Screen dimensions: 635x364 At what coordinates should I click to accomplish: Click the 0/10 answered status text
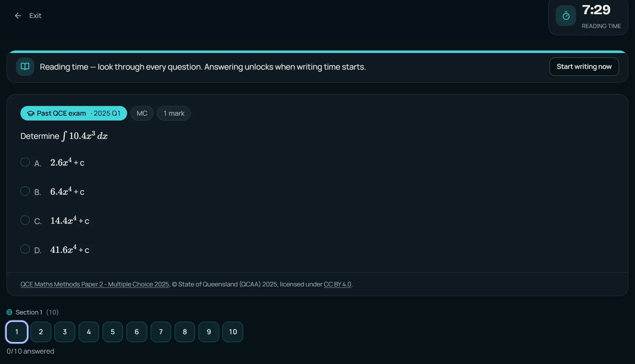pyautogui.click(x=30, y=351)
